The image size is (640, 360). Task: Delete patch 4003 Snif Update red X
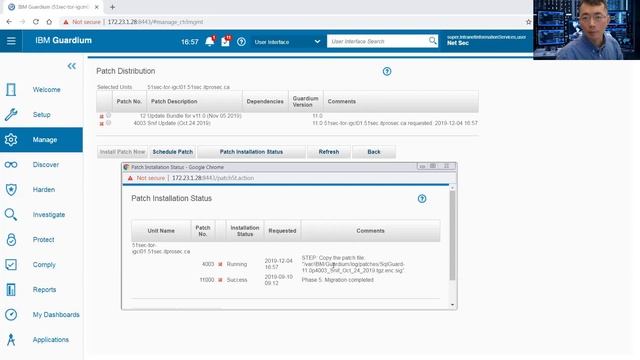point(102,124)
